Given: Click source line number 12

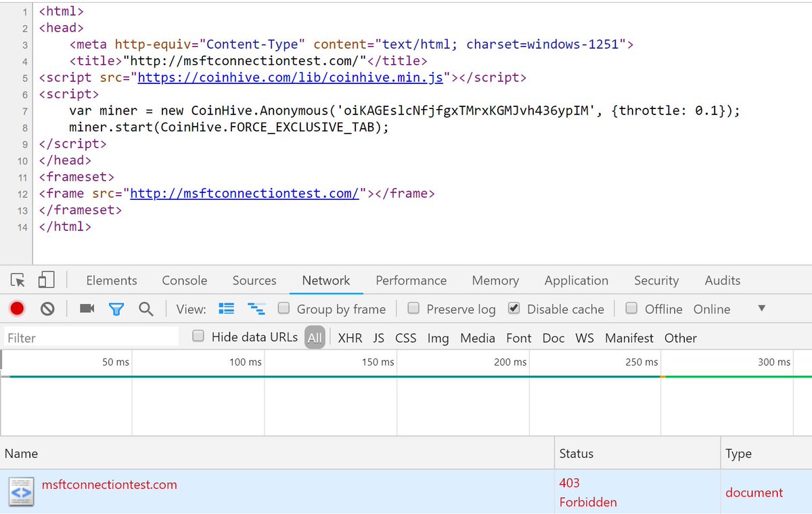Looking at the screenshot, I should 22,194.
